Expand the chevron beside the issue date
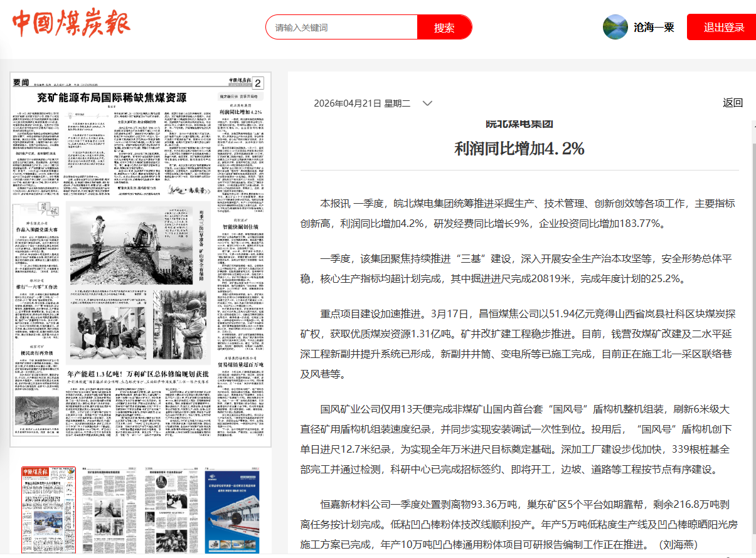Image resolution: width=756 pixels, height=558 pixels. pos(427,103)
